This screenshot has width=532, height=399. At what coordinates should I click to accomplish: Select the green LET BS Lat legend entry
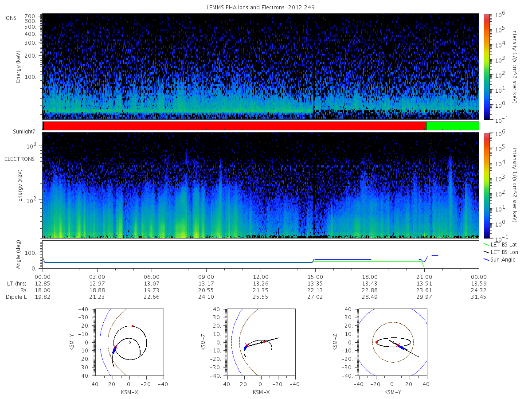(x=500, y=244)
